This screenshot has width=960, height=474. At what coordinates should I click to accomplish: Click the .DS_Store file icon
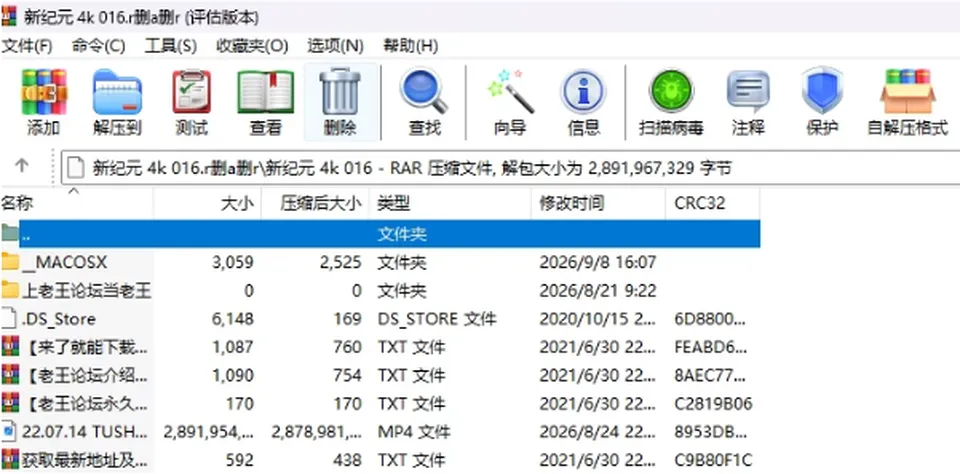(9, 318)
